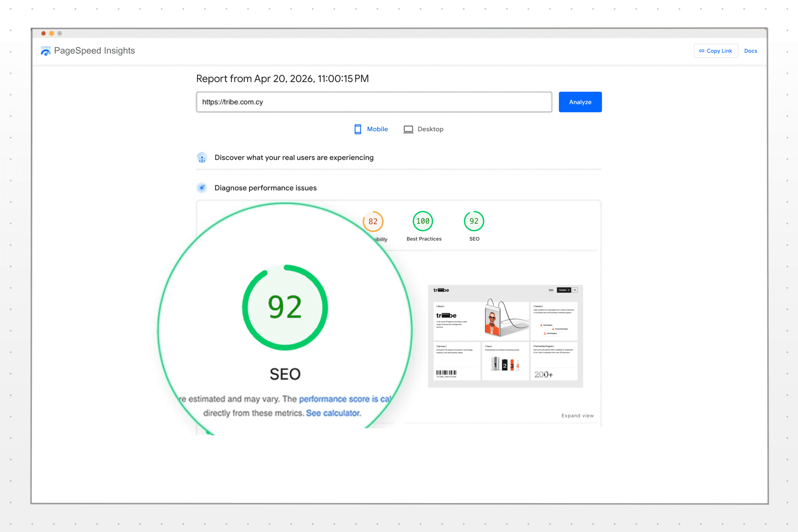This screenshot has height=532, width=798.
Task: Click the Analyze button
Action: [x=580, y=102]
